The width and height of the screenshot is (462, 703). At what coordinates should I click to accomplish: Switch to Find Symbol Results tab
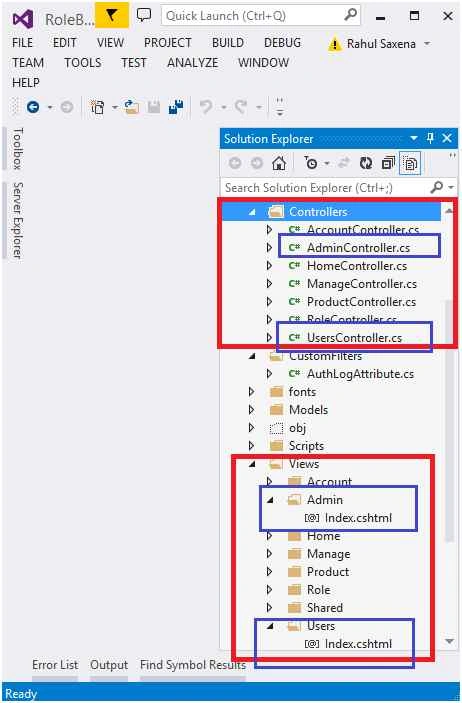click(193, 664)
